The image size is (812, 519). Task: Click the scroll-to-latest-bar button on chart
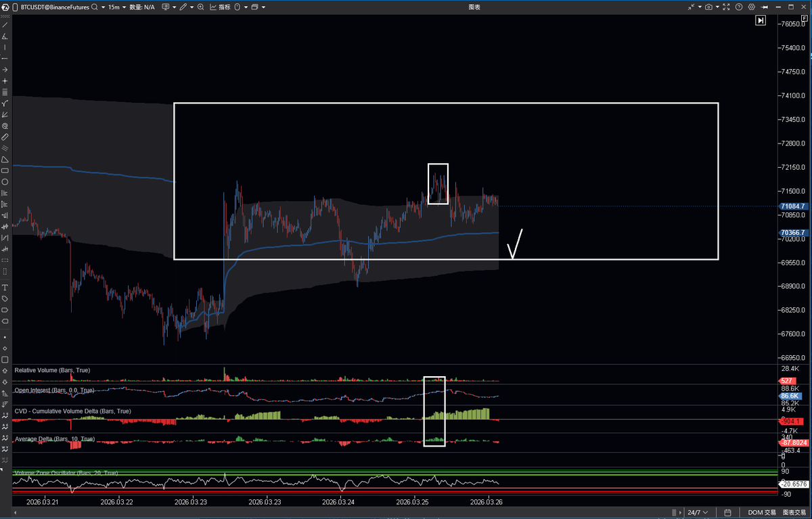point(761,21)
